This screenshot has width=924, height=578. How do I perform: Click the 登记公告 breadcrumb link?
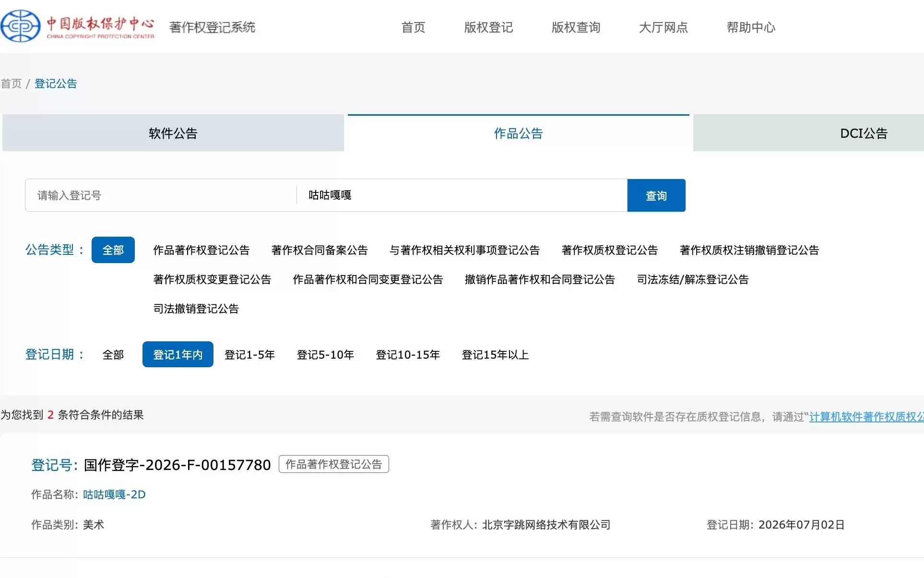pos(56,84)
